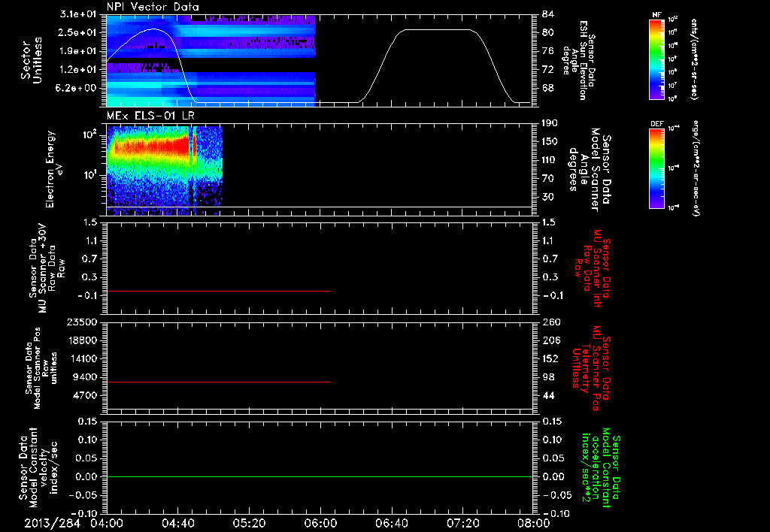
Task: Click the 23500 scanner position tick label
Action: (82, 322)
